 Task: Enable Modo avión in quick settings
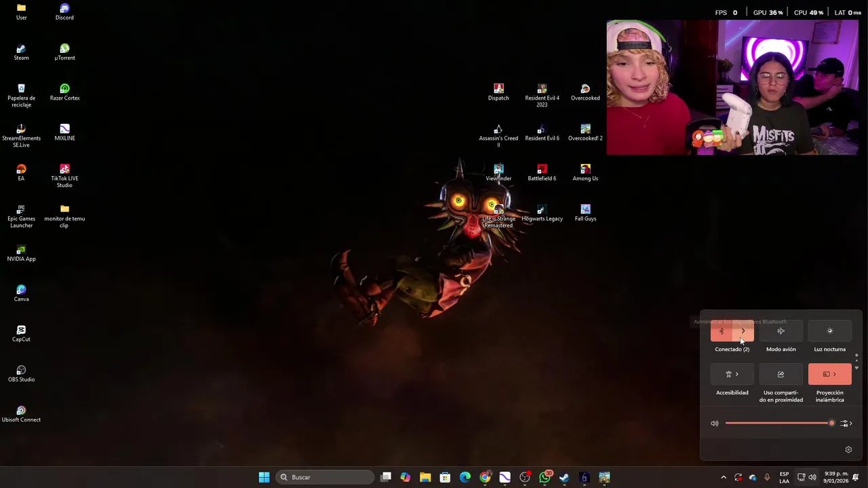pyautogui.click(x=781, y=331)
